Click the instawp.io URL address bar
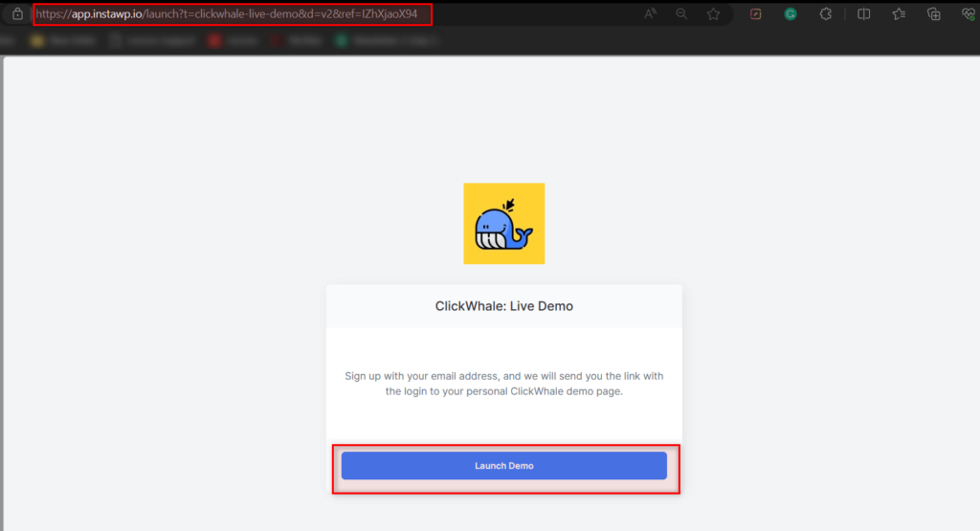 click(x=233, y=13)
